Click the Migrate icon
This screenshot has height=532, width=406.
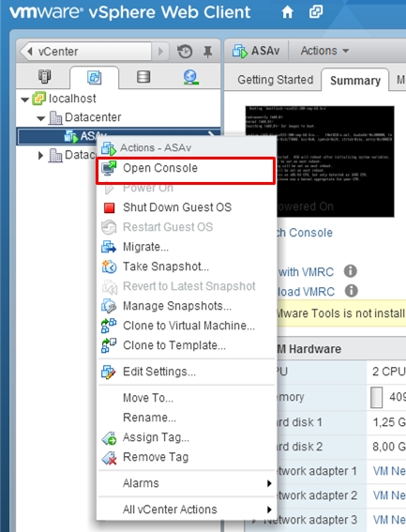click(x=109, y=247)
